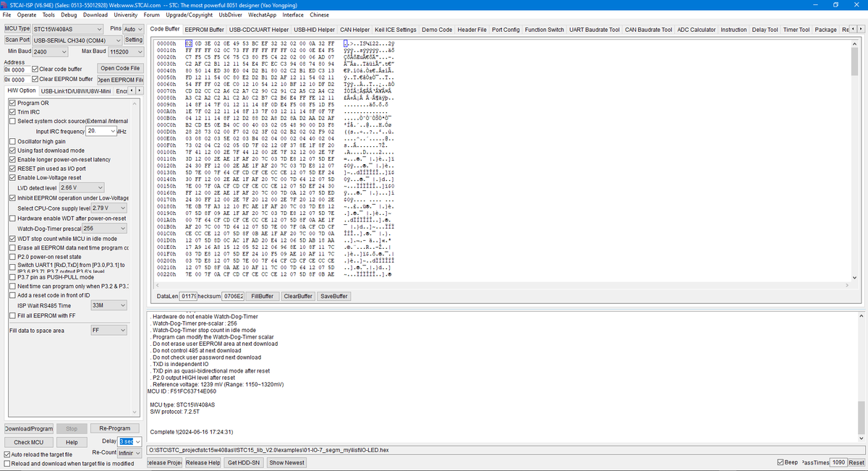The image size is (868, 471).
Task: Toggle Program OR checkbox
Action: coord(12,103)
